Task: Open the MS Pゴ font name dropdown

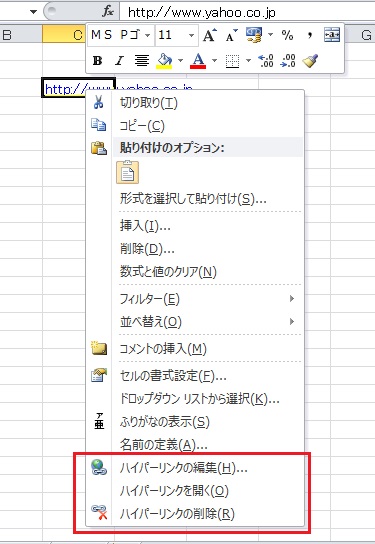Action: tap(147, 35)
